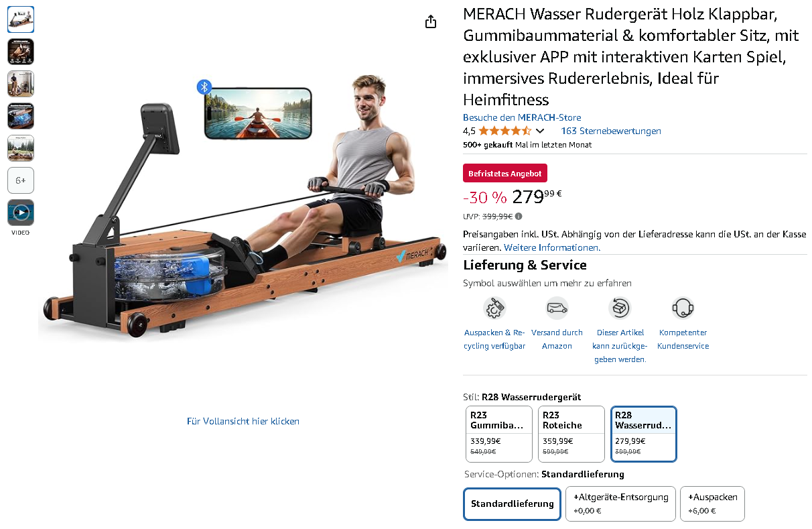Viewport: 812px width, 529px height.
Task: Select the R23 Roteiche style option
Action: [571, 434]
